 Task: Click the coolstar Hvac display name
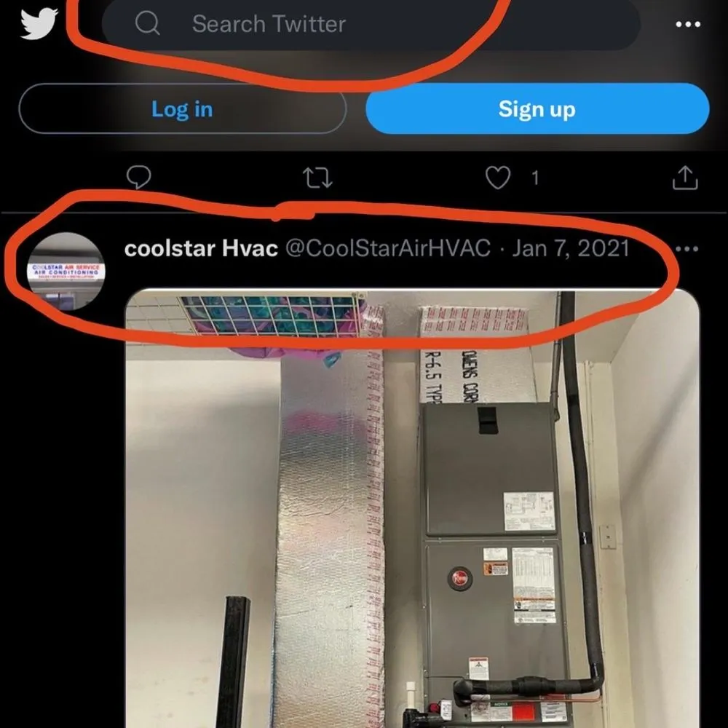tap(201, 248)
